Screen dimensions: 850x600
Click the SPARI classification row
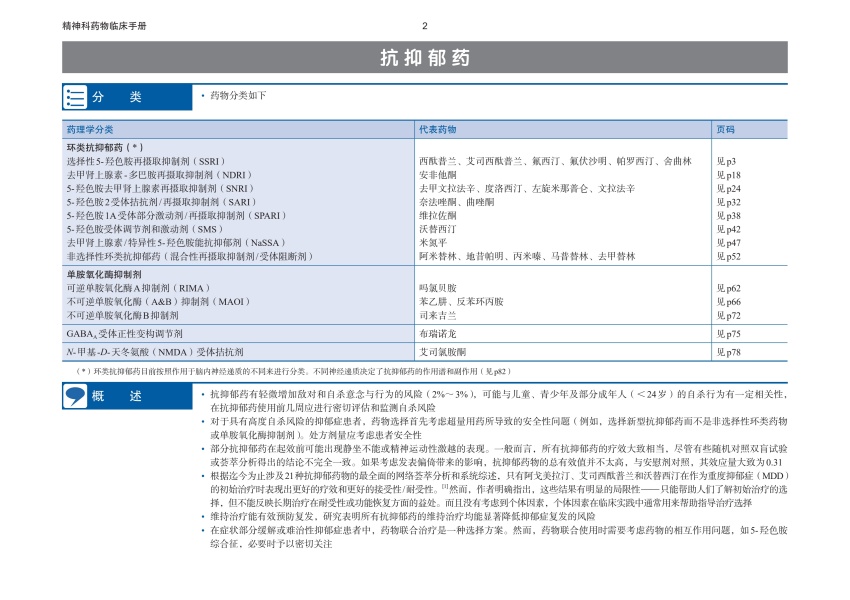pos(176,215)
